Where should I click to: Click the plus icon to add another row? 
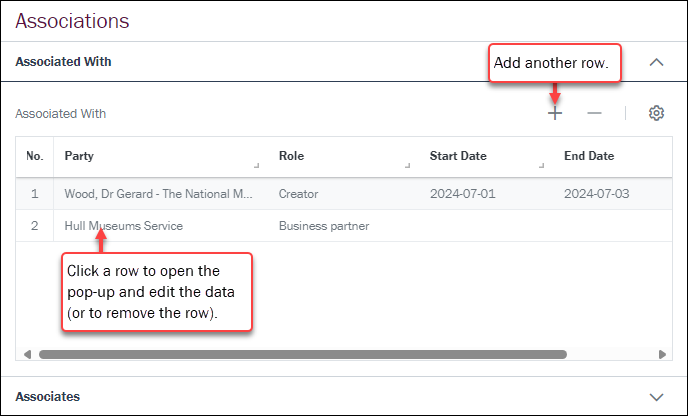(x=555, y=114)
